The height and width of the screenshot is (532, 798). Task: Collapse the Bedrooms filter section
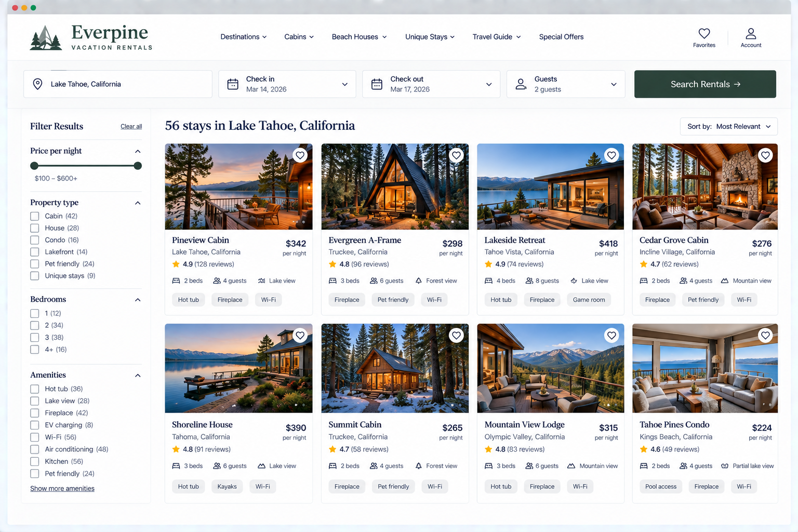[138, 300]
